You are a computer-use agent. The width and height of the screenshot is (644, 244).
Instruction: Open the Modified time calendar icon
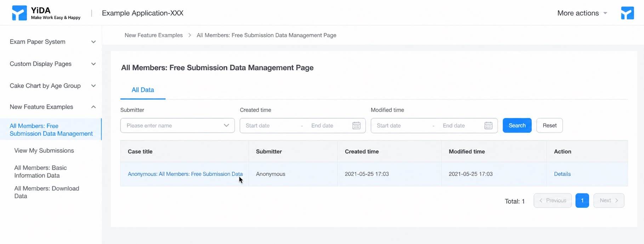coord(488,125)
